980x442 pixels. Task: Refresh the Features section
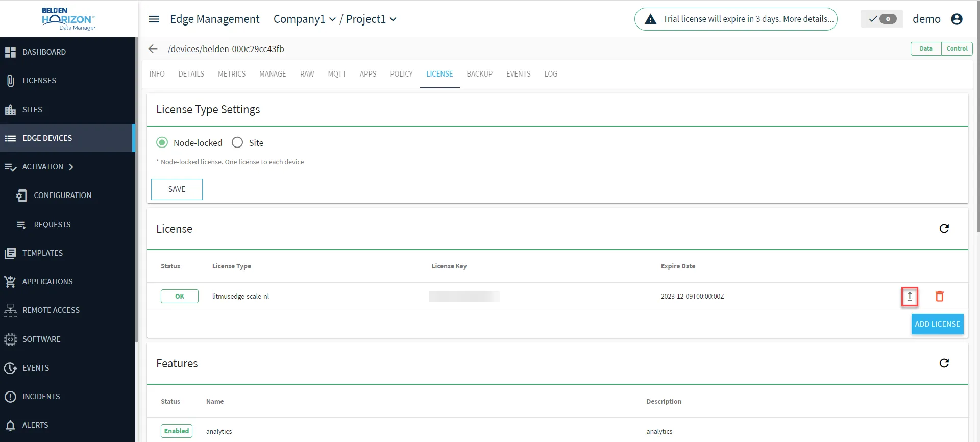coord(944,363)
